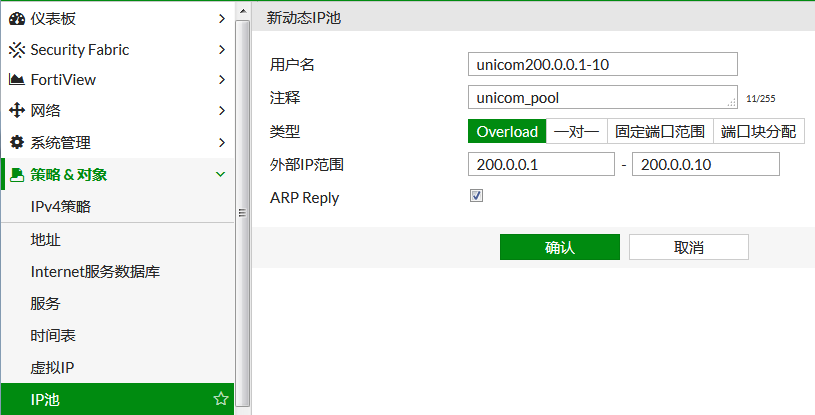Click the Security Fabric icon
The image size is (815, 415).
coord(17,50)
